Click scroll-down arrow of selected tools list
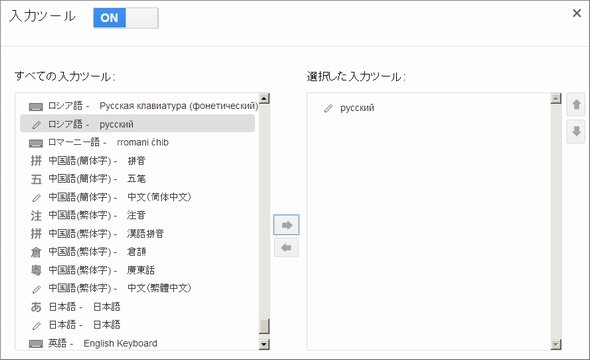Screen dimensions: 590x360 556,344
